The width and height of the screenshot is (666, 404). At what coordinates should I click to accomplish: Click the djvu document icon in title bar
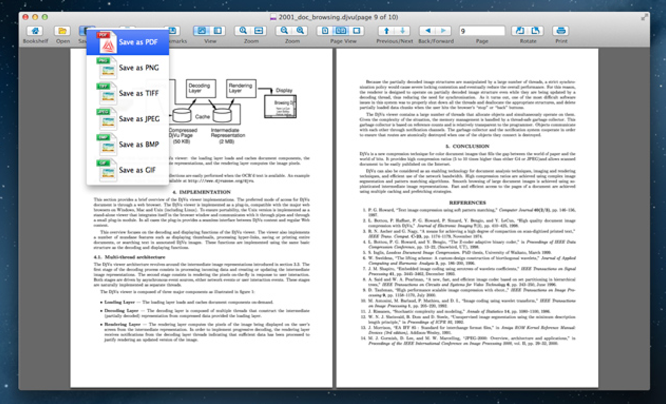click(x=273, y=17)
